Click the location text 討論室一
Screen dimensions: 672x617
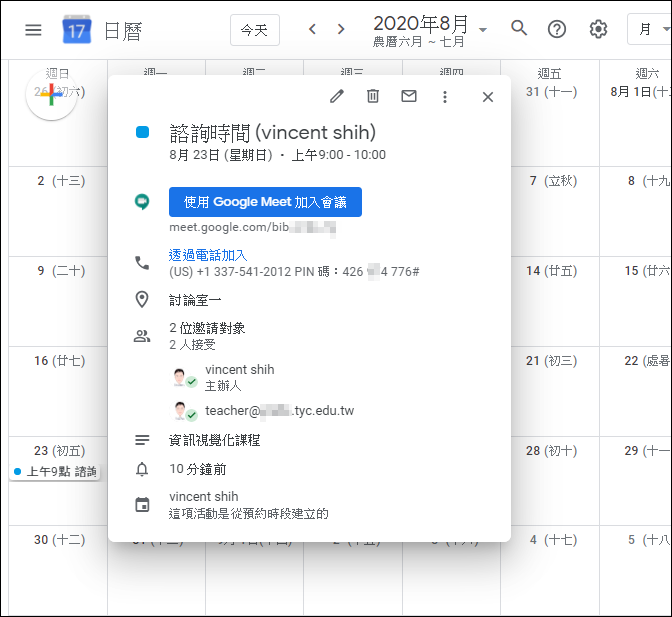point(195,300)
